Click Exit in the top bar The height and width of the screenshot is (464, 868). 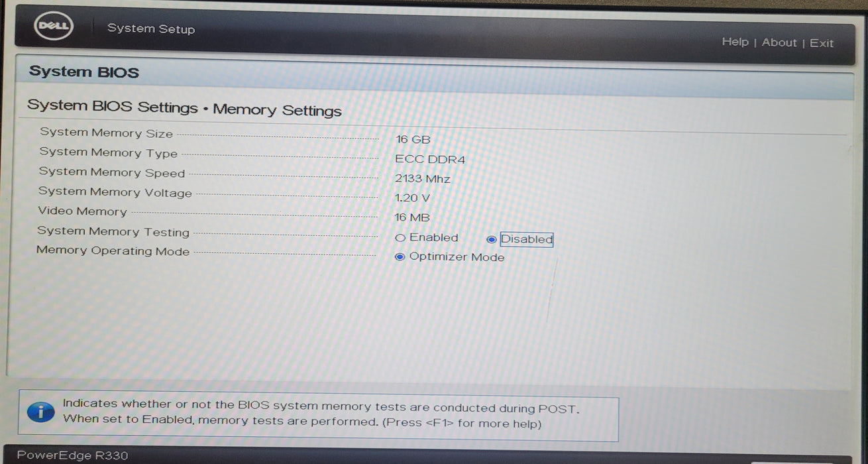[x=822, y=43]
